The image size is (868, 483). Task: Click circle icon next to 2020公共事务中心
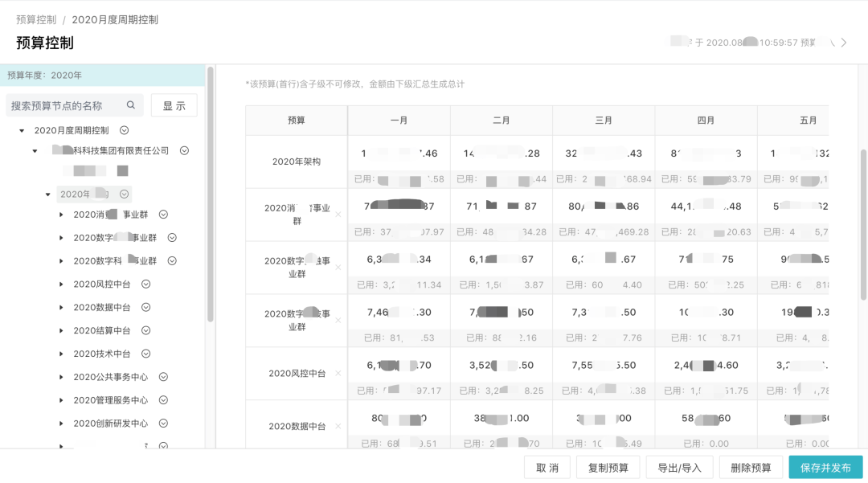[164, 376]
